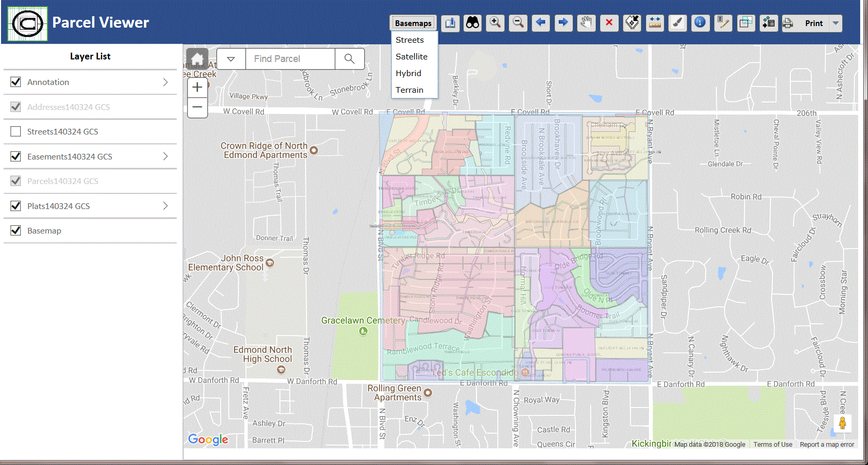Uncheck the Annotation layer checkbox
Image resolution: width=868 pixels, height=465 pixels.
point(16,82)
